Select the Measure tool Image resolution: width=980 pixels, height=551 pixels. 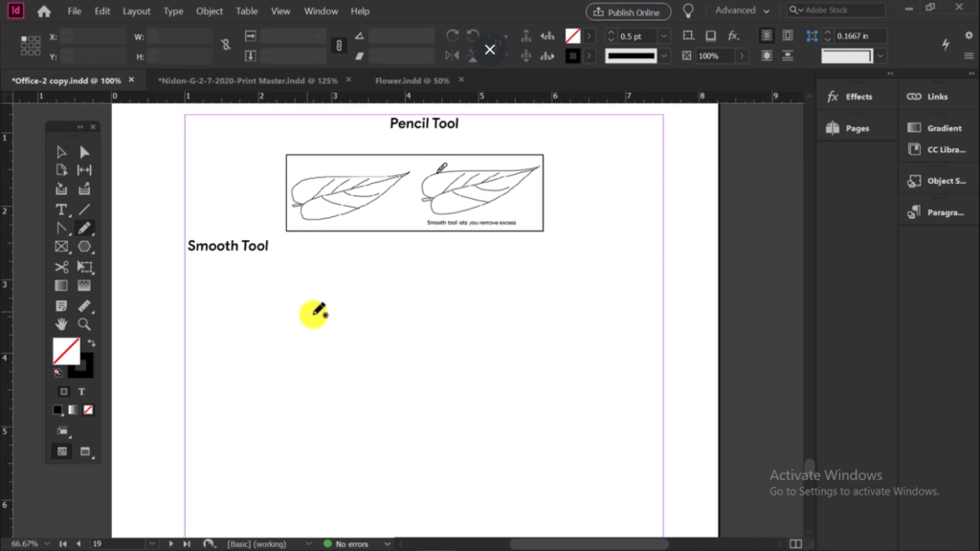click(84, 305)
